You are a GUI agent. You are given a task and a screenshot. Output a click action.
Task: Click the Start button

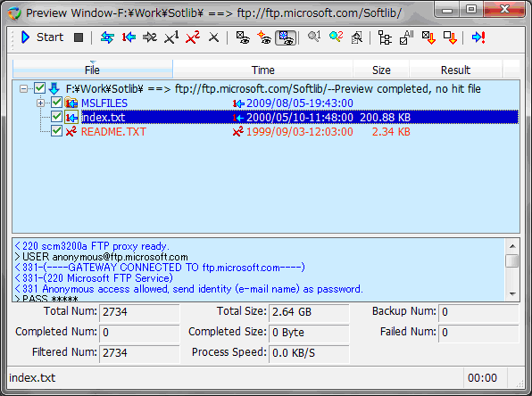click(x=43, y=37)
